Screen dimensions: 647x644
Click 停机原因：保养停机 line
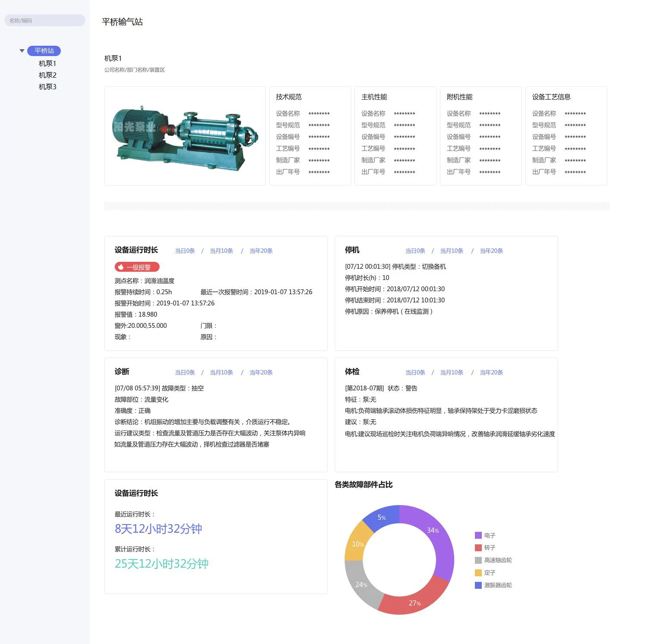tap(389, 311)
